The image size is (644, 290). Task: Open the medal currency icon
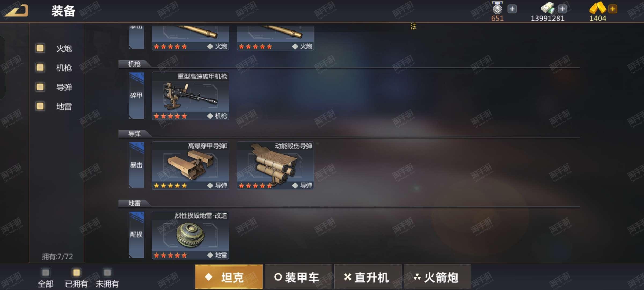pos(497,8)
